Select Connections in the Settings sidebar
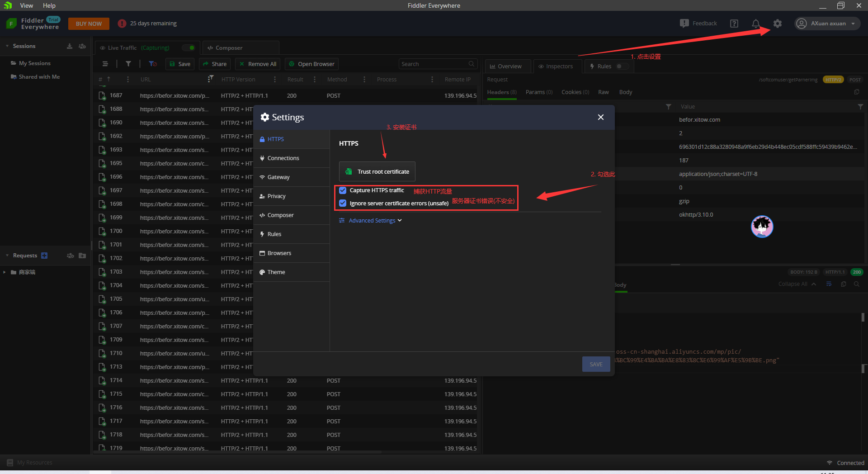Screen dimensions: 868x474 [292, 158]
